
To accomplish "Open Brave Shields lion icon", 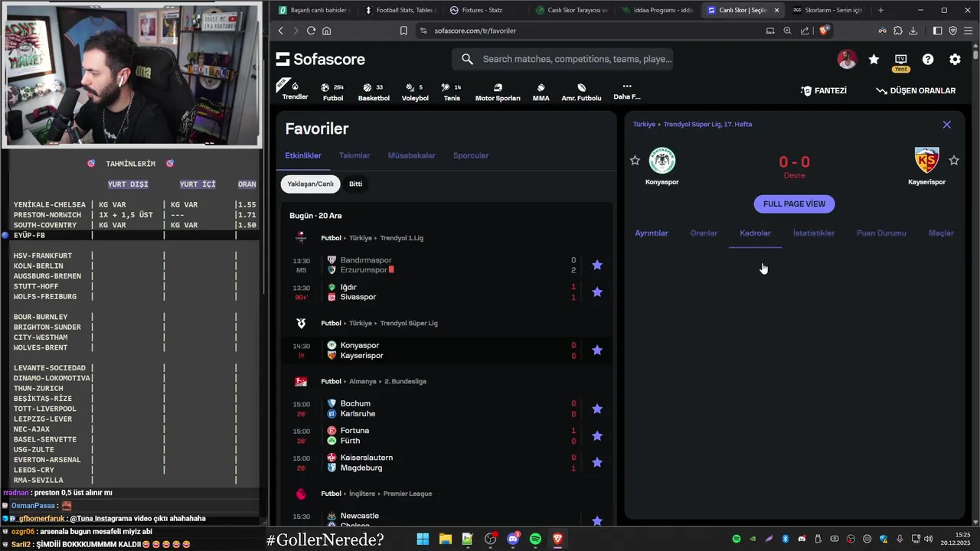I will point(824,31).
